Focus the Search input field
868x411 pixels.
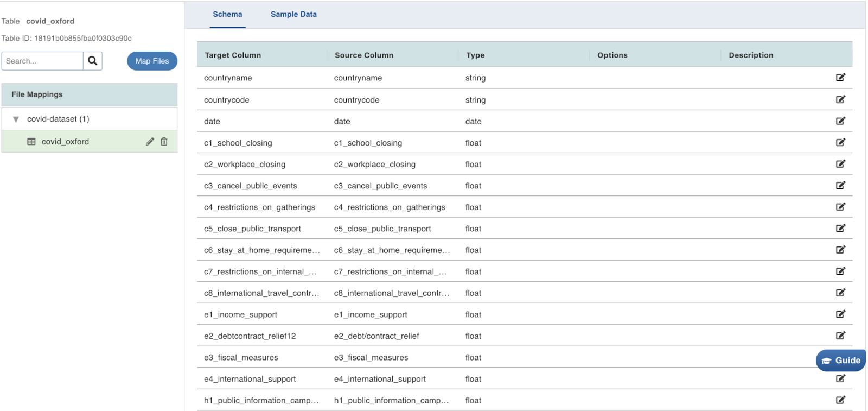[42, 61]
